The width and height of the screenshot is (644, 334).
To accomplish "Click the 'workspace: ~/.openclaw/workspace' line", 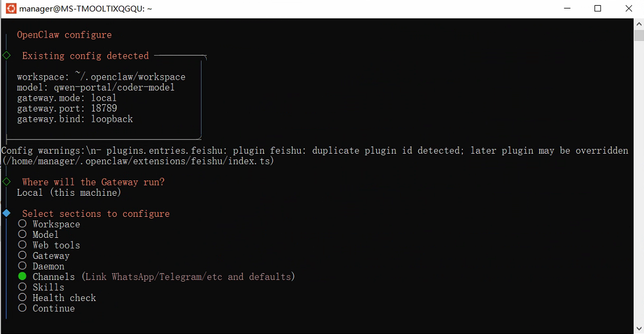I will coord(101,77).
